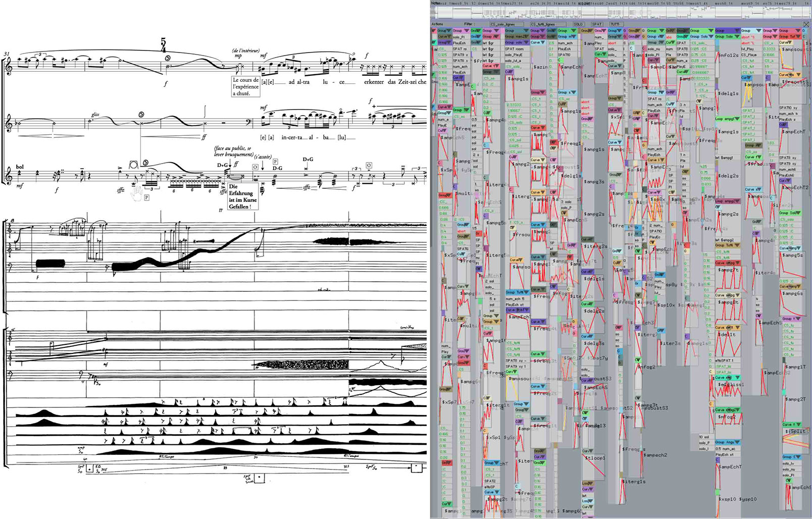Select the $freqg1 curve label

[x=571, y=143]
